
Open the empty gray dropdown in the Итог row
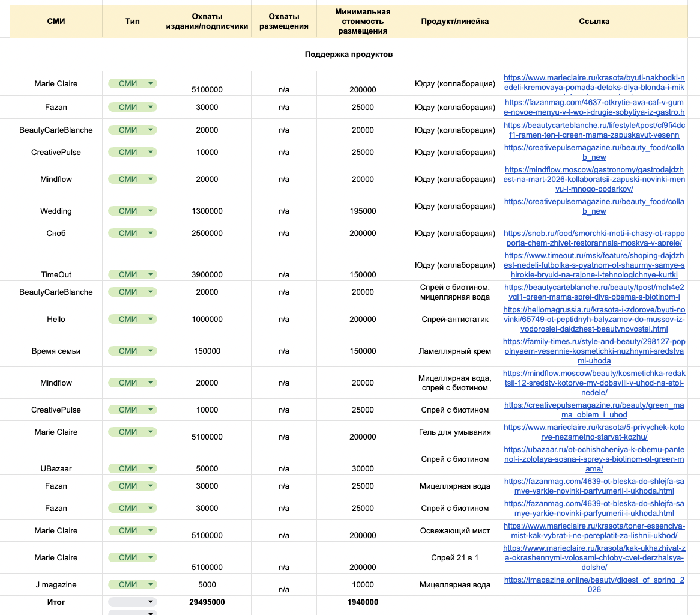(x=132, y=602)
